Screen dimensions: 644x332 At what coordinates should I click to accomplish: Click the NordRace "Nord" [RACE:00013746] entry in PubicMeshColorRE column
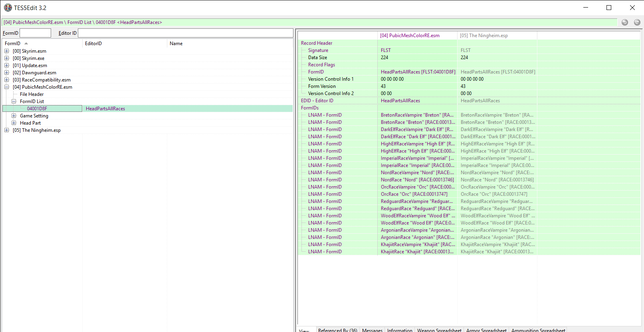tap(417, 180)
